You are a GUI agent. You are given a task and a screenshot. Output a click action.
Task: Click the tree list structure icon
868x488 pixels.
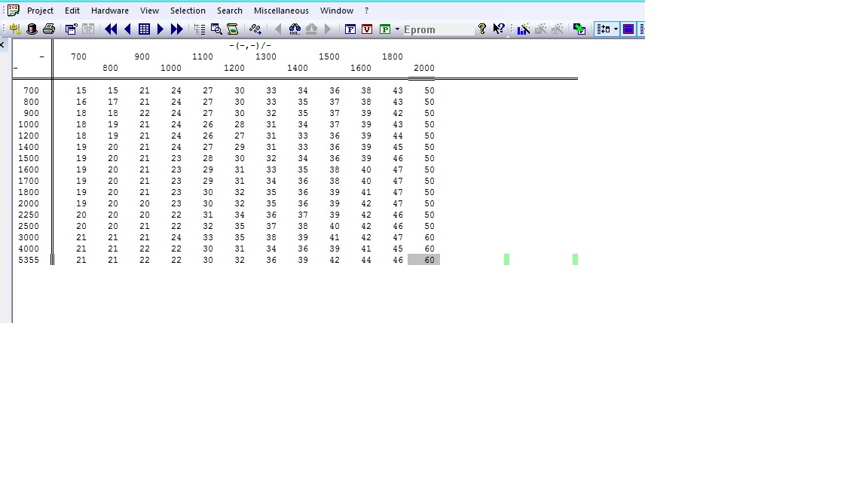[x=199, y=29]
